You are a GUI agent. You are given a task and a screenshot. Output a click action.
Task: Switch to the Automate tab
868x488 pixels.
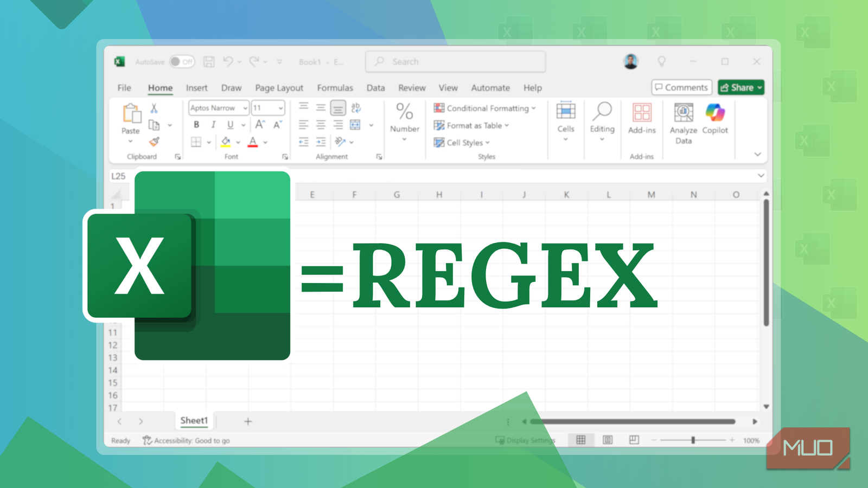[490, 88]
